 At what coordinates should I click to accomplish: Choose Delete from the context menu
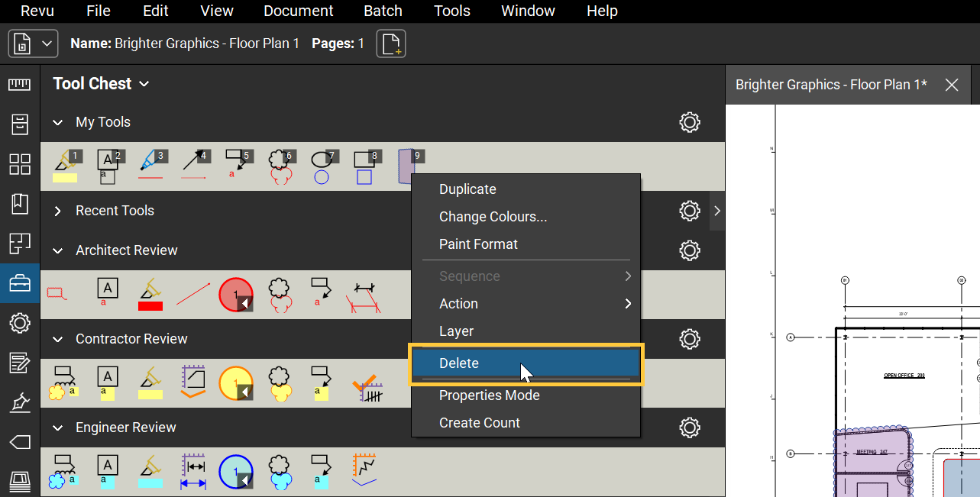pos(459,363)
